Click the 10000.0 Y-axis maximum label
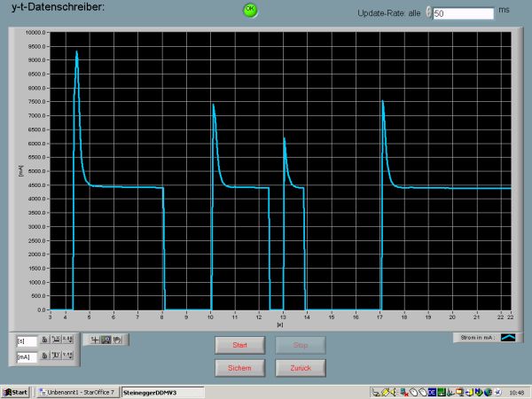 [35, 33]
